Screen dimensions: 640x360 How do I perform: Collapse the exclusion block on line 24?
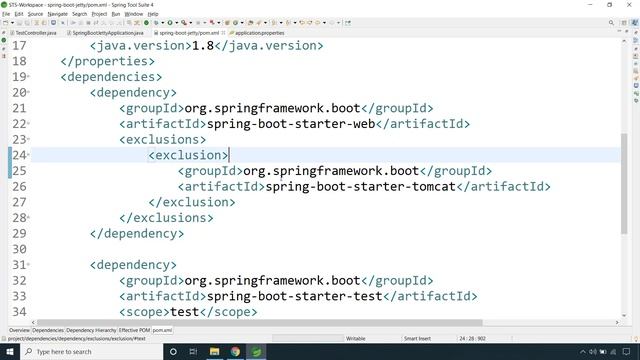click(29, 155)
